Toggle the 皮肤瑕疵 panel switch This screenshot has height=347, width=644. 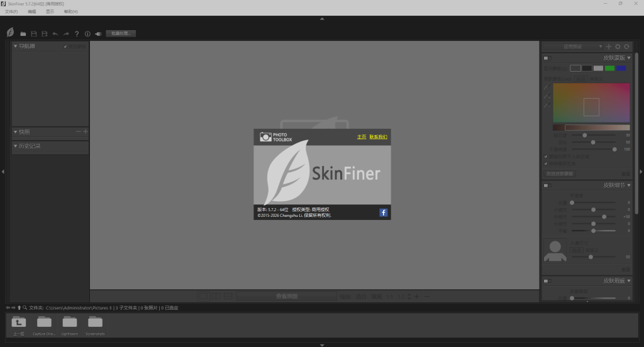pos(547,281)
